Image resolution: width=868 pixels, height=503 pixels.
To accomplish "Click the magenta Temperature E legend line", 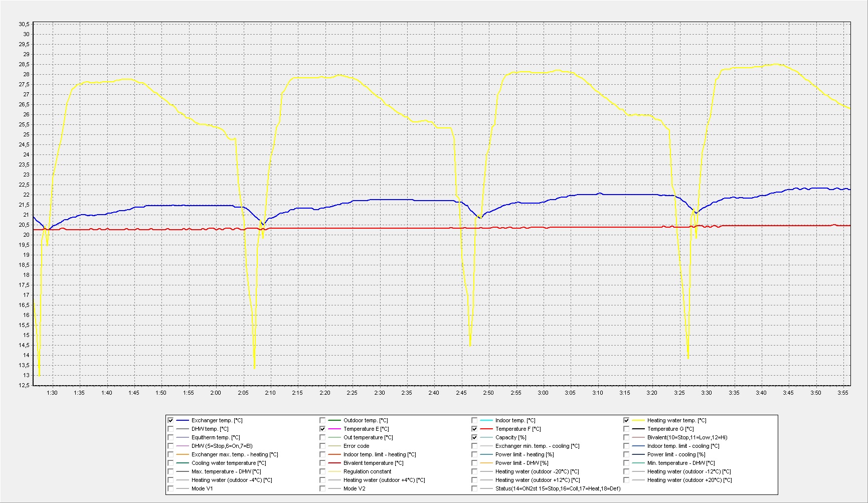I will (x=334, y=429).
